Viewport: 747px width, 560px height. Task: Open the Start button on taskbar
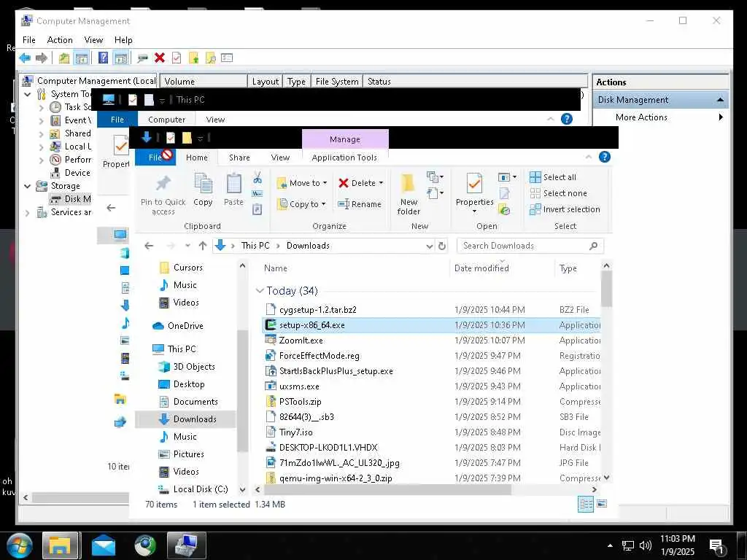[19, 545]
